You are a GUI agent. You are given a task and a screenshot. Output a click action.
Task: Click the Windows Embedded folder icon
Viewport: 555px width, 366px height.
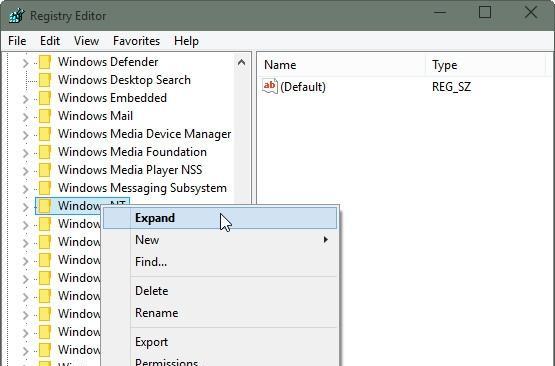point(45,98)
